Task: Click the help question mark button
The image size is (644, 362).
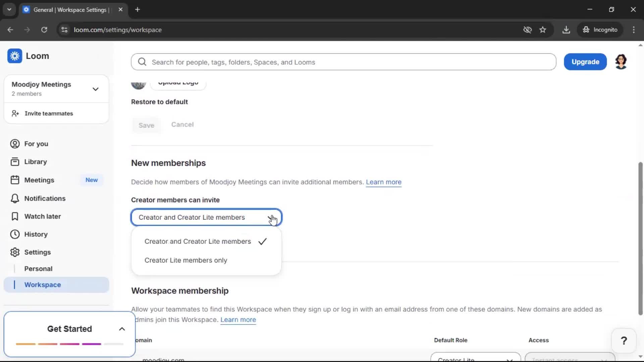Action: pyautogui.click(x=624, y=341)
